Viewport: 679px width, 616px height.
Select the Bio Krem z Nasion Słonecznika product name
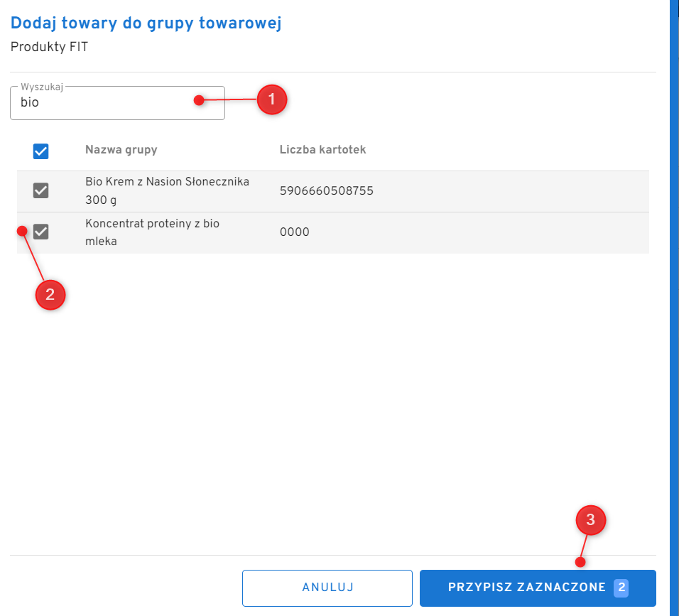point(167,190)
